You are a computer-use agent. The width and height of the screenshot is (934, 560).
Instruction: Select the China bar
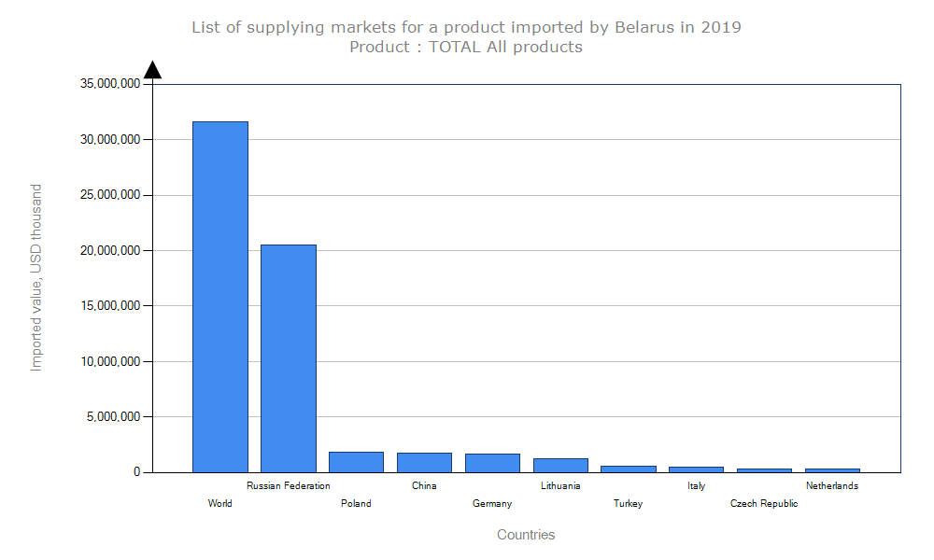424,462
